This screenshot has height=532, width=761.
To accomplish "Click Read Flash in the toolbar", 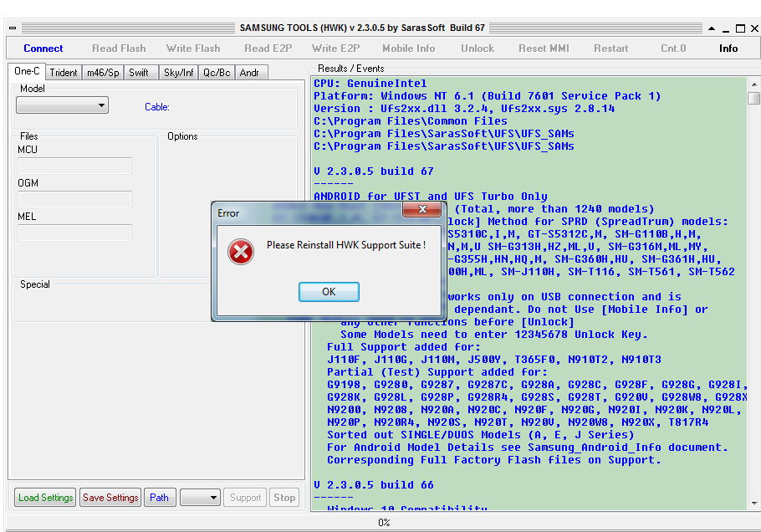I will pyautogui.click(x=119, y=49).
